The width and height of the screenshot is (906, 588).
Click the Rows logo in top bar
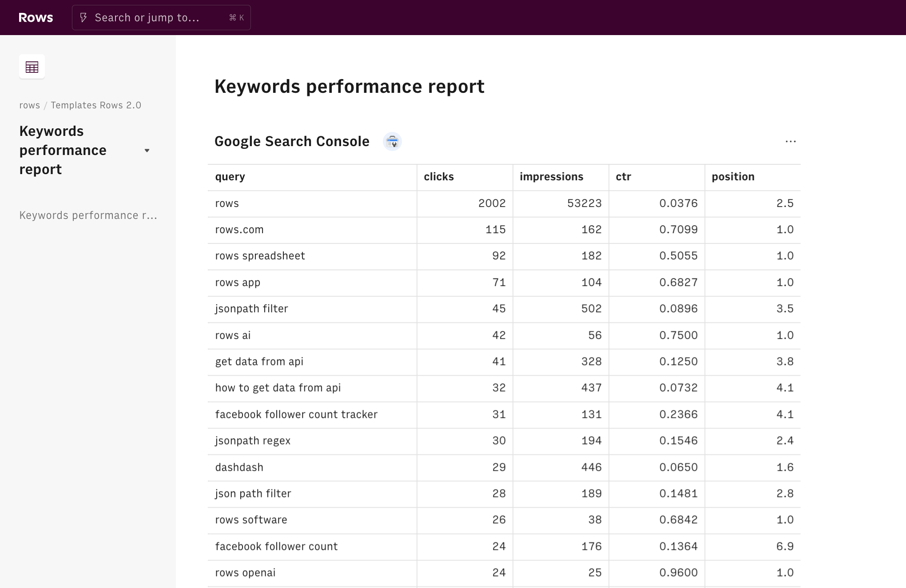click(x=36, y=18)
